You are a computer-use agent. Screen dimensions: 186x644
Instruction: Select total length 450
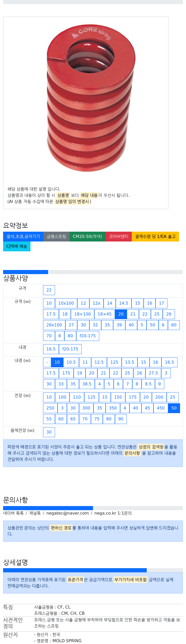tap(161, 408)
